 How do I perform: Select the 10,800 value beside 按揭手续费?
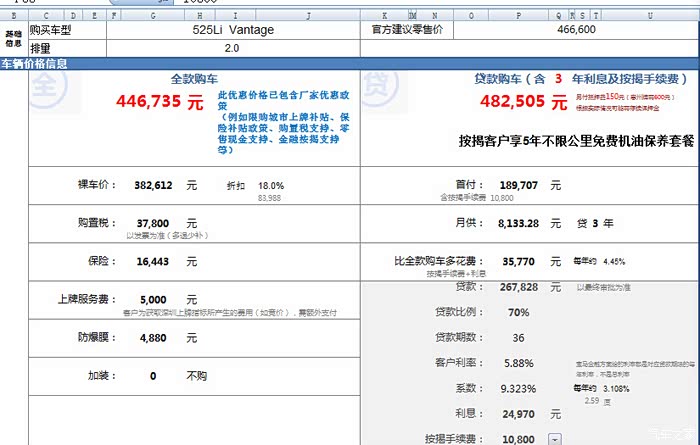coord(518,439)
